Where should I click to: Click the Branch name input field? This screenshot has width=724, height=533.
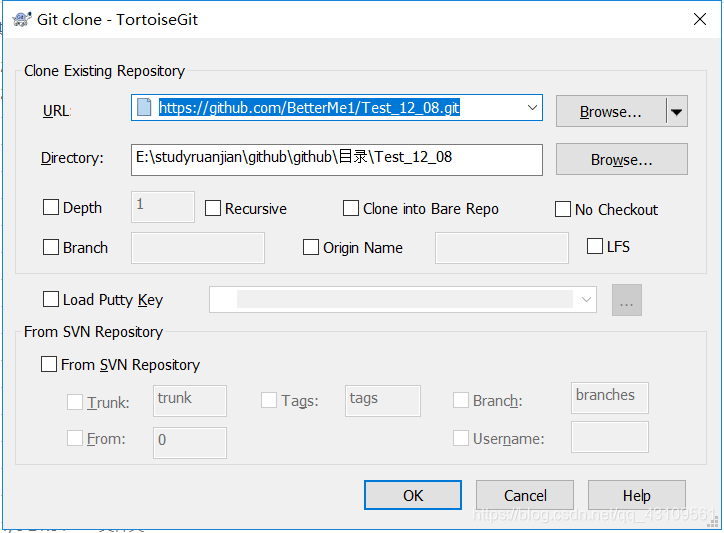198,248
